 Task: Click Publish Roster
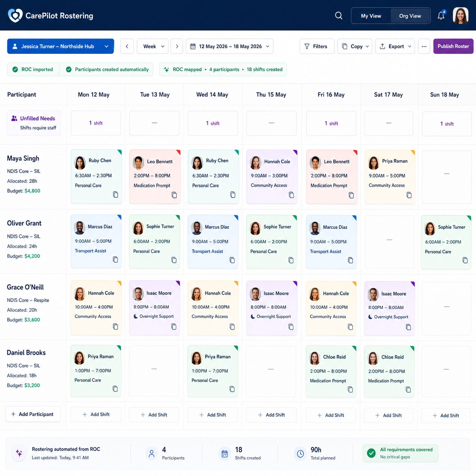pyautogui.click(x=453, y=46)
